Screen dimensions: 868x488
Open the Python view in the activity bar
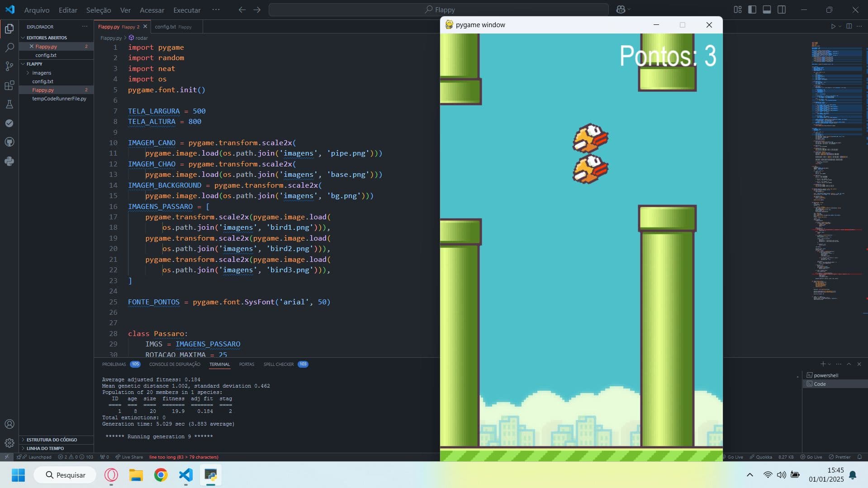coord(9,161)
